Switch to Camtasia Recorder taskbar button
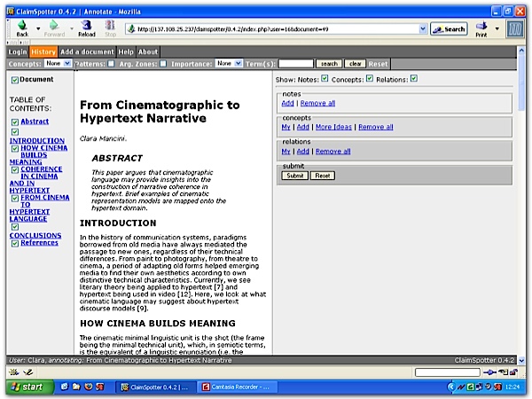This screenshot has height=399, width=532. tap(239, 387)
